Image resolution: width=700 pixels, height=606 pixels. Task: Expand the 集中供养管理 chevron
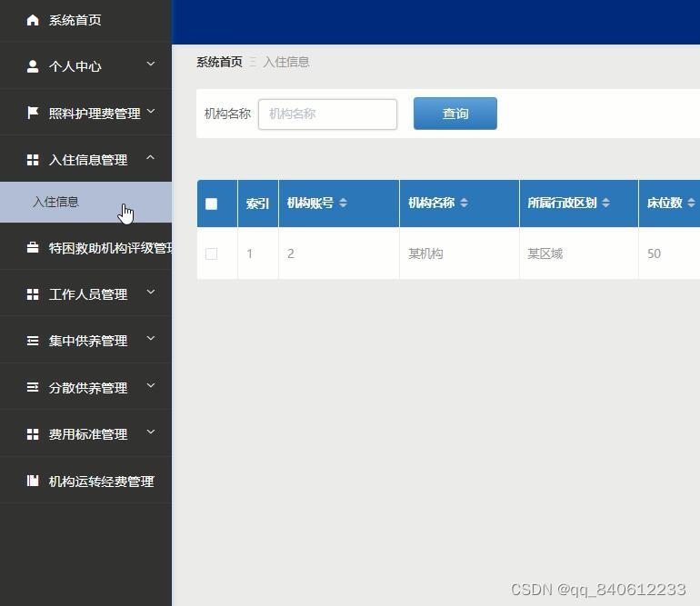151,338
